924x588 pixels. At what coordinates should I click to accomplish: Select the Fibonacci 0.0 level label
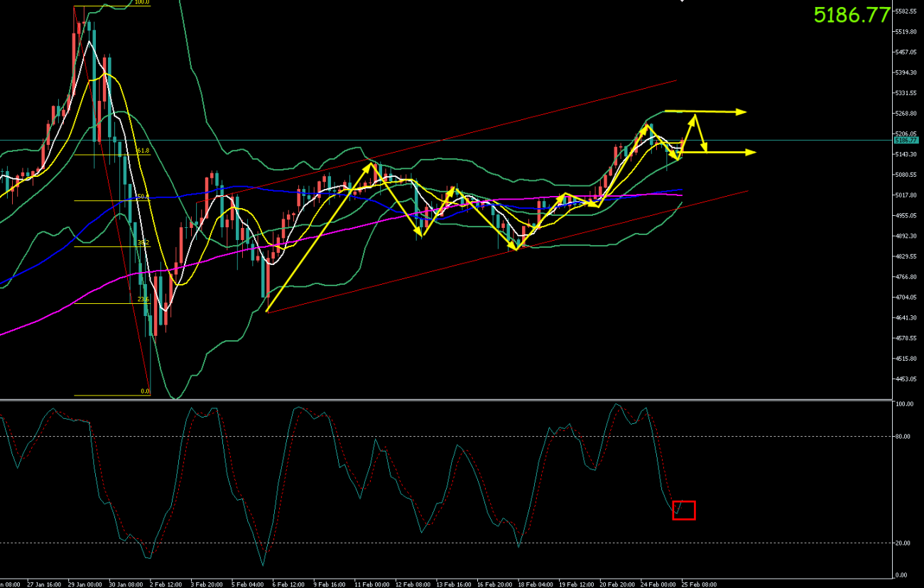tap(145, 391)
